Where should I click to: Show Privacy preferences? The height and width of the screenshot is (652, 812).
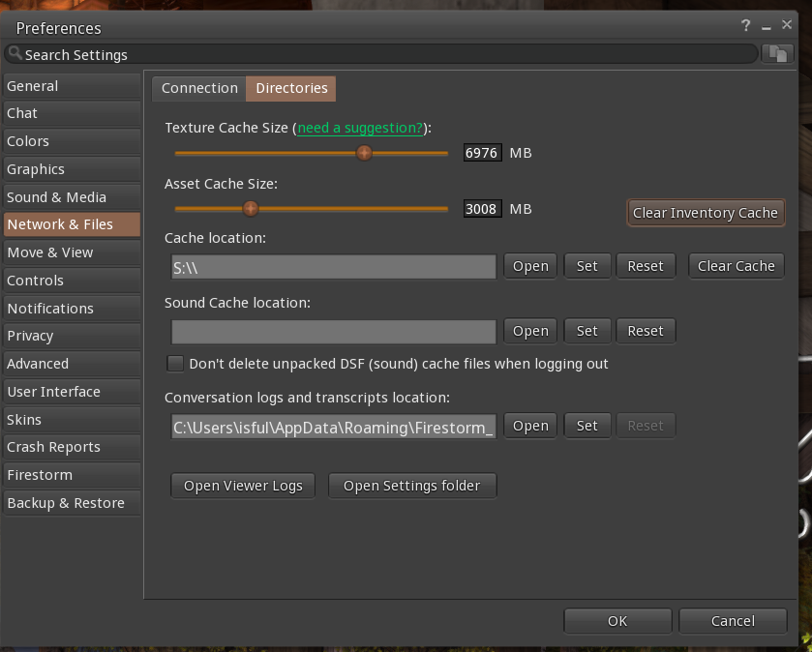pyautogui.click(x=72, y=336)
